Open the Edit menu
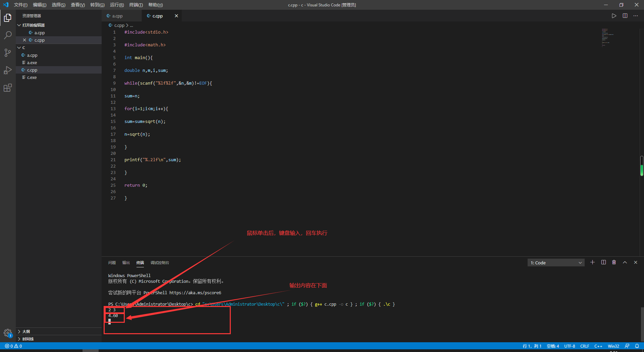 [x=40, y=5]
